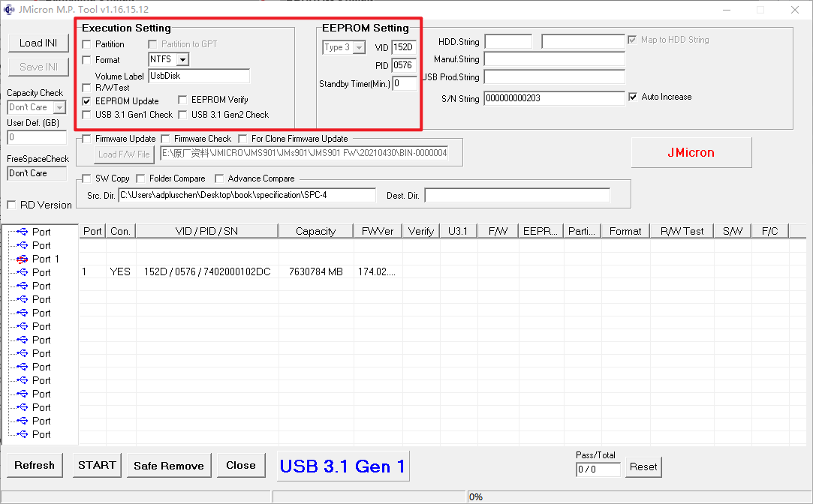Click the VID input field

point(404,48)
